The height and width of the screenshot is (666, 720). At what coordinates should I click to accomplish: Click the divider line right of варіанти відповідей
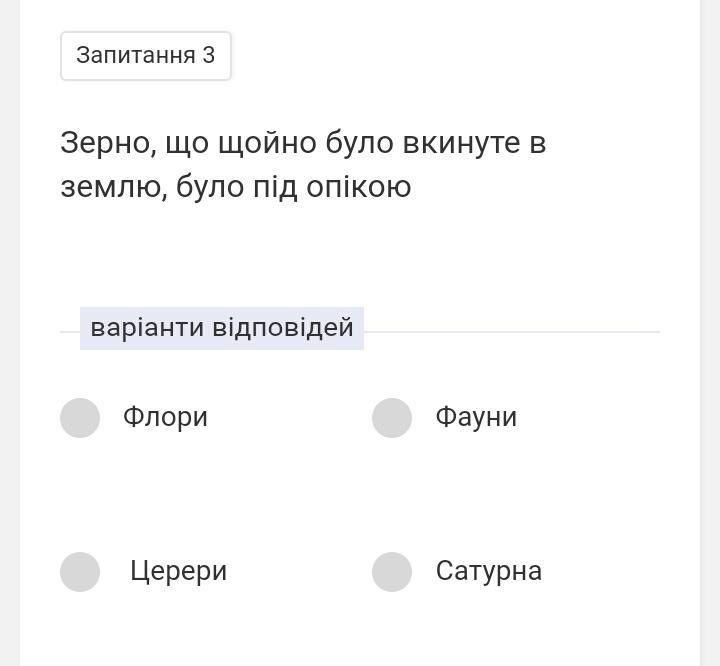click(510, 331)
